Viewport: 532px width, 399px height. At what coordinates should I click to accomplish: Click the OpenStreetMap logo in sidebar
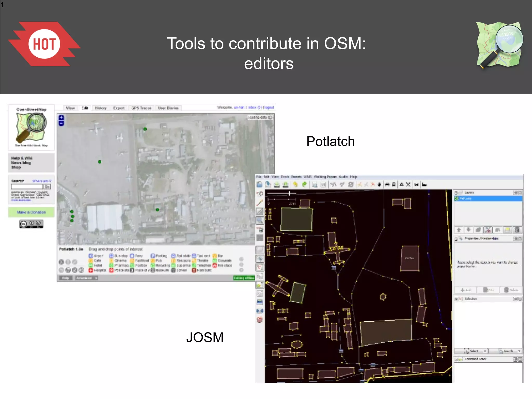(x=31, y=128)
